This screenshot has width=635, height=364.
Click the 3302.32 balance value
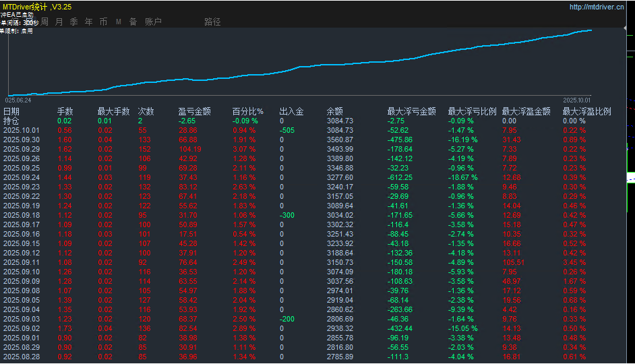click(340, 224)
